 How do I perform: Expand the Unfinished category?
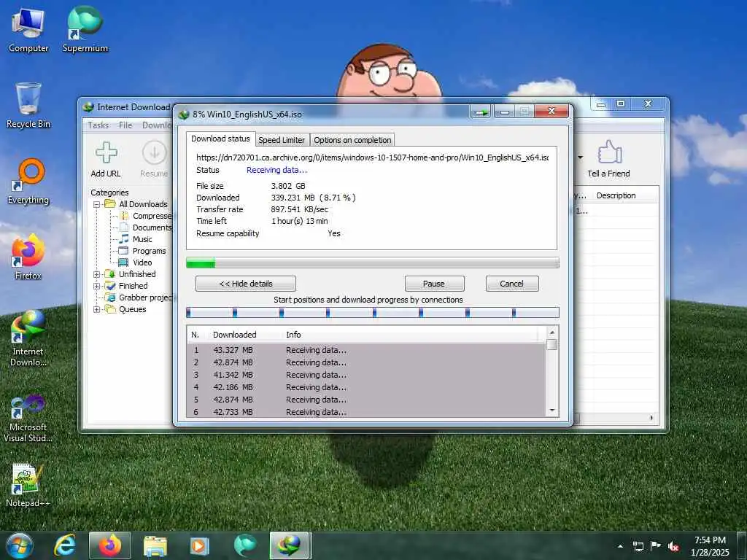(x=97, y=274)
